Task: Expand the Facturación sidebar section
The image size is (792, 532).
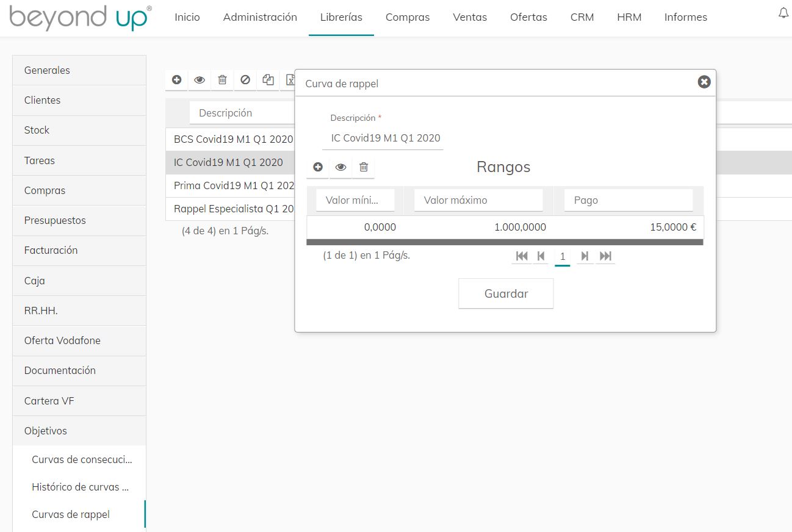Action: pos(79,250)
